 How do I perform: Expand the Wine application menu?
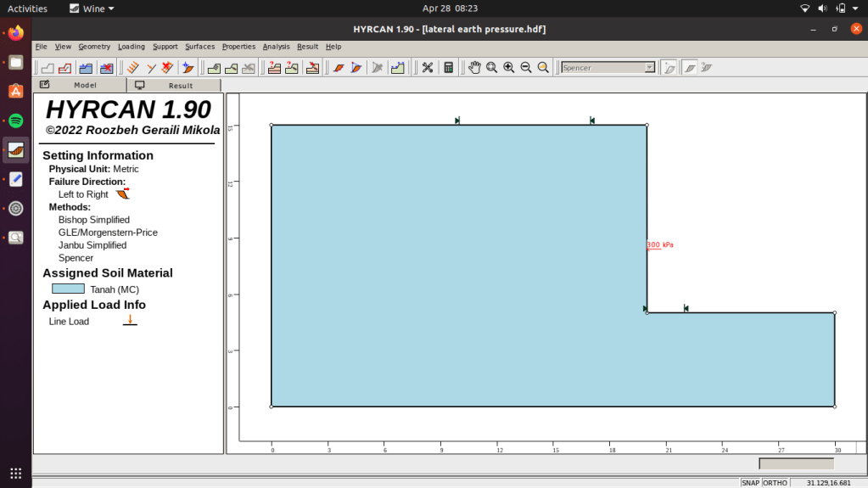92,8
